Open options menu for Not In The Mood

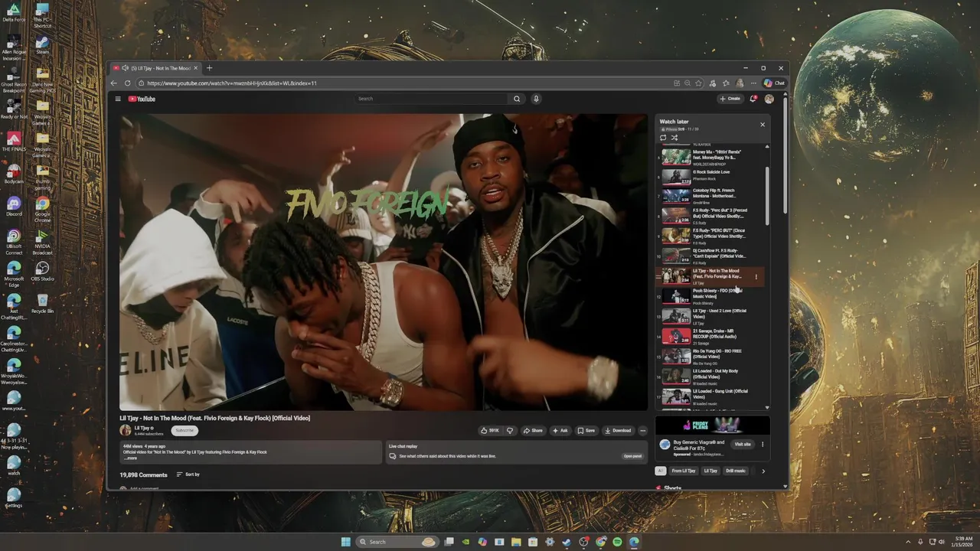pyautogui.click(x=756, y=277)
